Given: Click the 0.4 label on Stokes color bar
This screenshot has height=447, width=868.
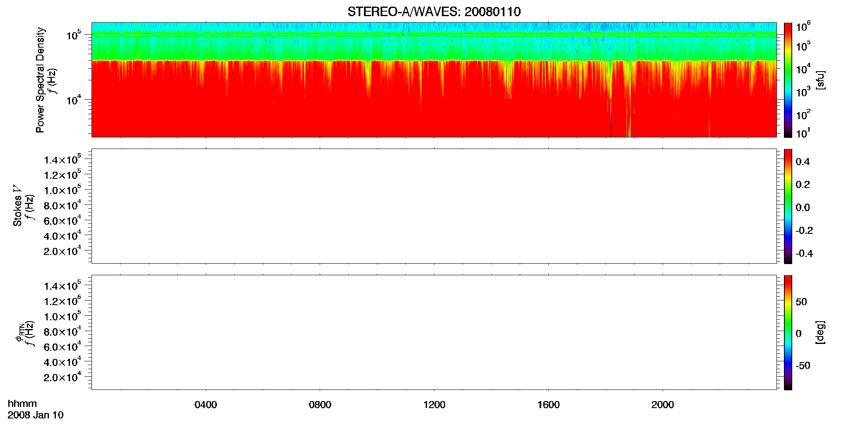Looking at the screenshot, I should [803, 162].
